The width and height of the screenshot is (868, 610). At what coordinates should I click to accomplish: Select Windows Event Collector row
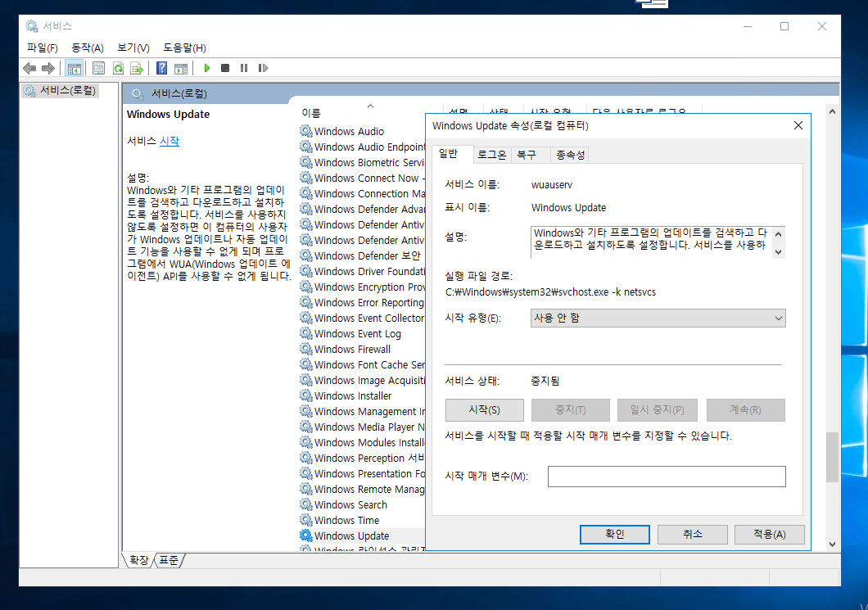coord(362,319)
